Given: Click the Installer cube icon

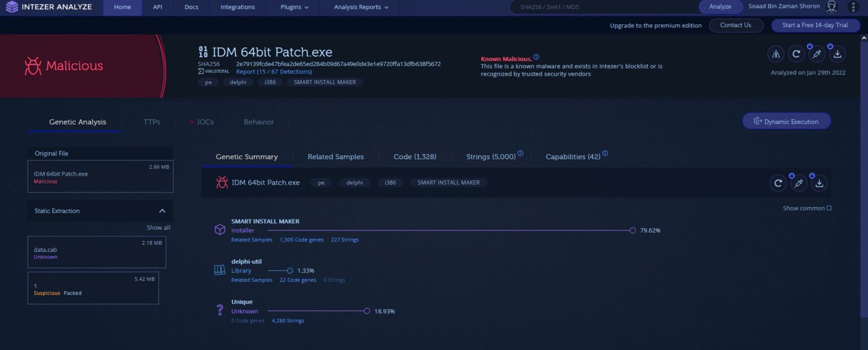Looking at the screenshot, I should pyautogui.click(x=220, y=230).
